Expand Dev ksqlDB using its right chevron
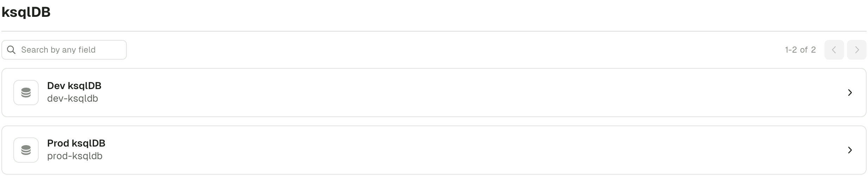This screenshot has height=176, width=868. click(850, 93)
